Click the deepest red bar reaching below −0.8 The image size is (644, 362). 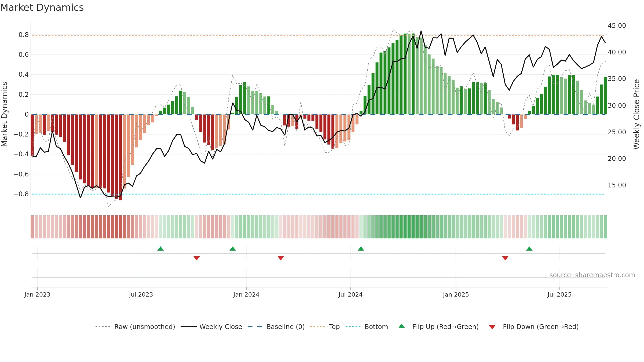(x=120, y=157)
